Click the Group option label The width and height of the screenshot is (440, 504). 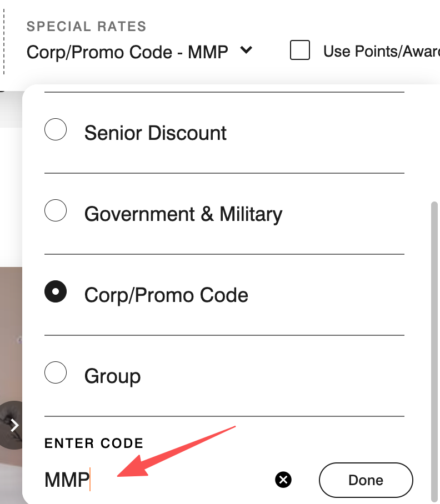coord(112,376)
